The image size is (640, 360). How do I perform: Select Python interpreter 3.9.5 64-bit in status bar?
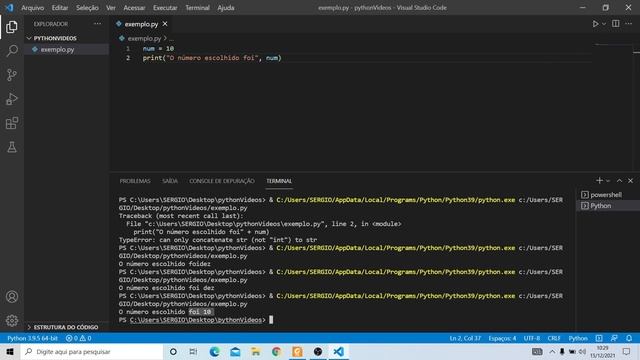click(32, 338)
